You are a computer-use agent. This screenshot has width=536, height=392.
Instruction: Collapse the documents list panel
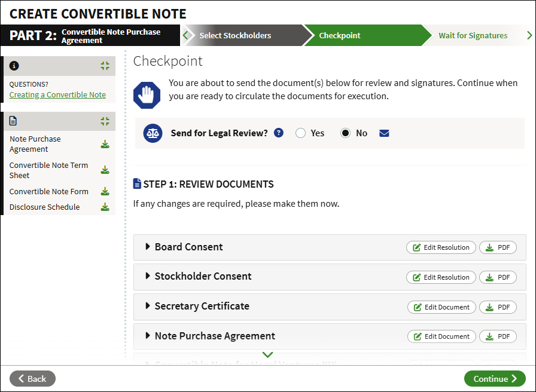pos(105,121)
